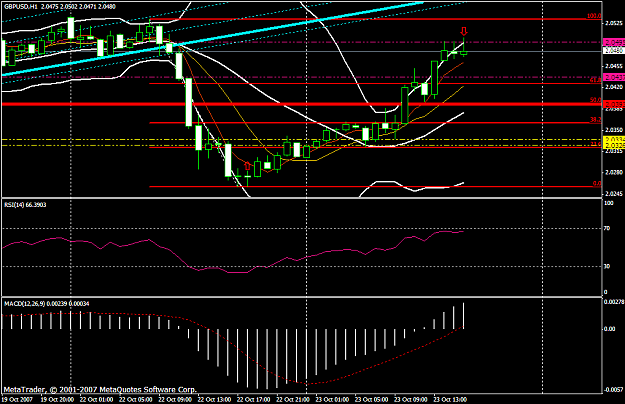Click the 2.0420 price scale value
The width and height of the screenshot is (625, 404).
pos(614,87)
